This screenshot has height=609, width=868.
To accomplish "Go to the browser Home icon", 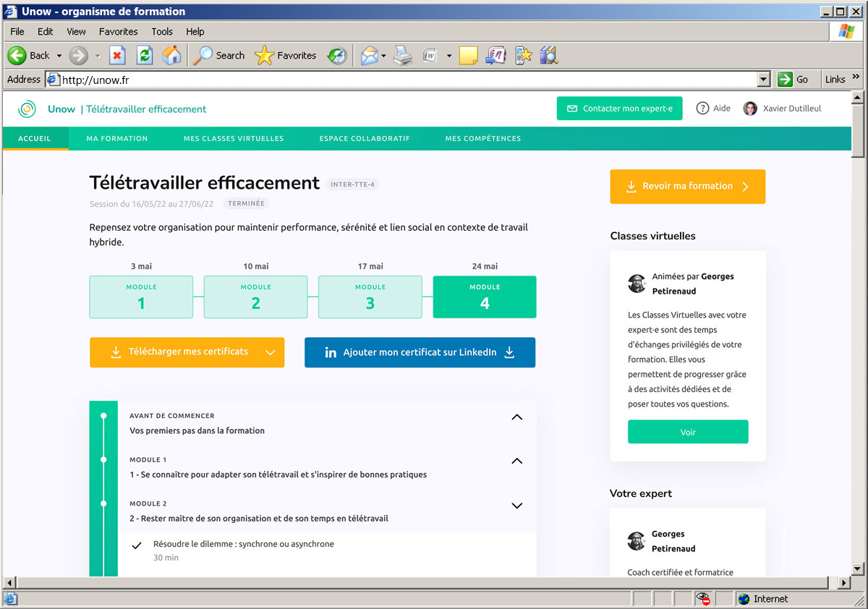I will [x=171, y=56].
